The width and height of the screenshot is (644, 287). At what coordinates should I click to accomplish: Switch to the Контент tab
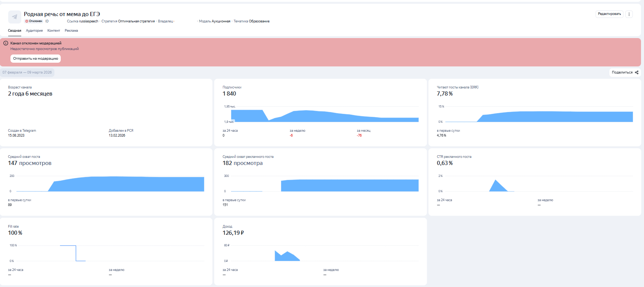pyautogui.click(x=54, y=31)
